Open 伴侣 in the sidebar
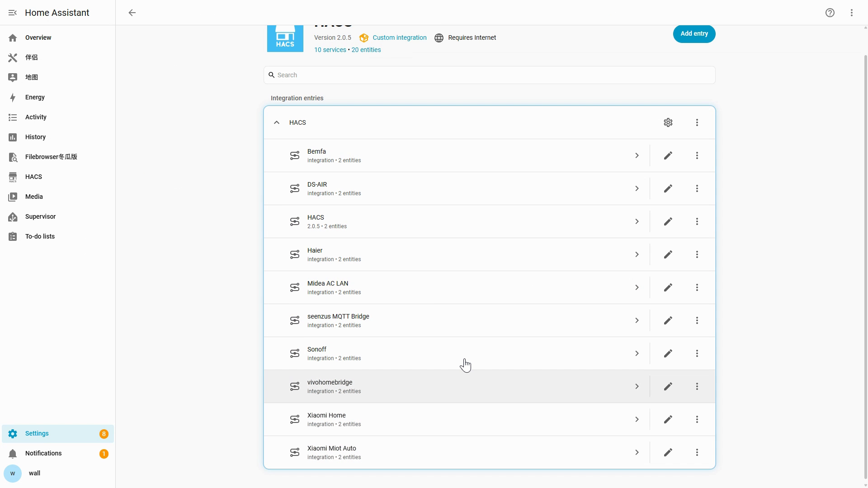Image resolution: width=868 pixels, height=488 pixels. coord(58,57)
